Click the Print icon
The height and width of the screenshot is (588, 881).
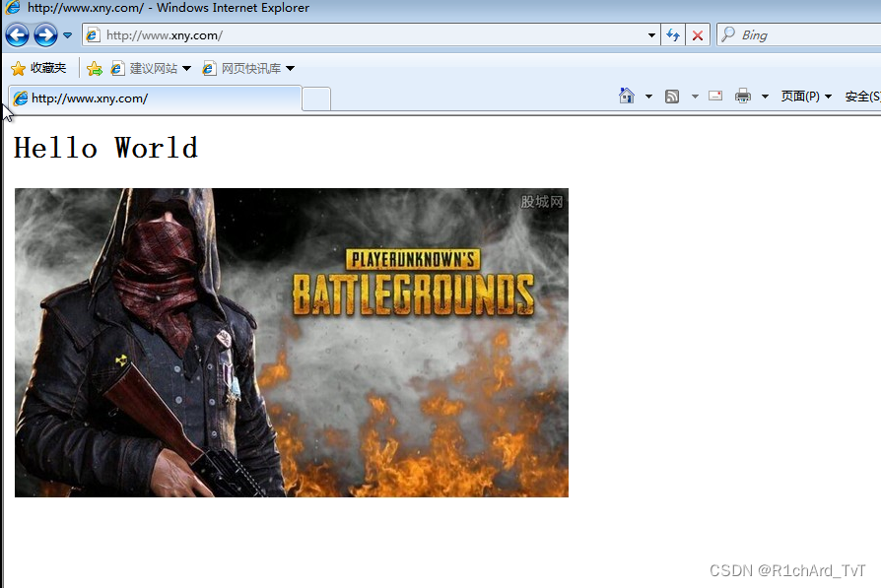coord(743,97)
